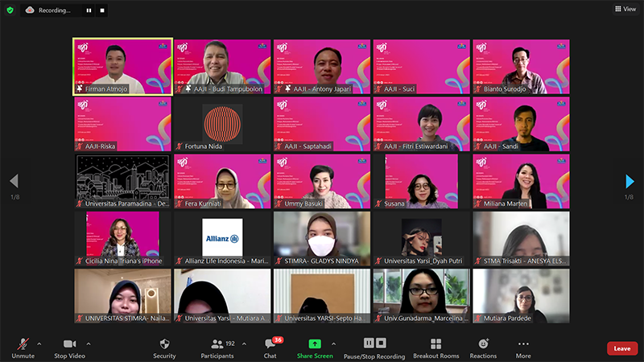Screen dimensions: 644x362
Task: Open the Participants panel
Action: point(217,348)
